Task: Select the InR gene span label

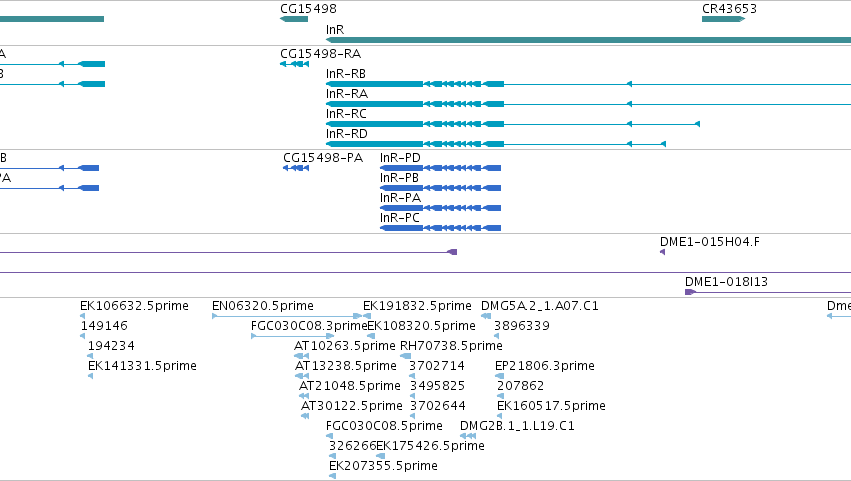Action: click(335, 30)
